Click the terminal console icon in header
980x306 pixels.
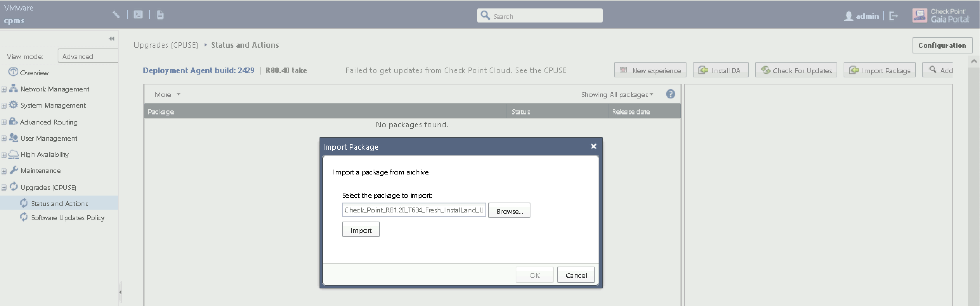point(138,15)
